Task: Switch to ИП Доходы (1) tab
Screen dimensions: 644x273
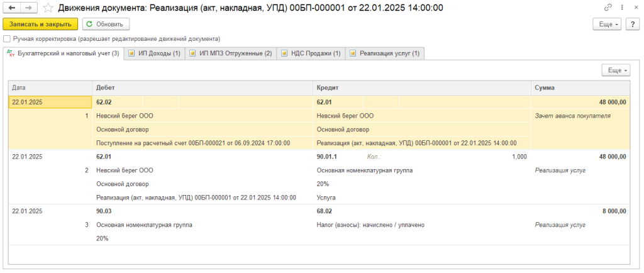Action: tap(155, 53)
